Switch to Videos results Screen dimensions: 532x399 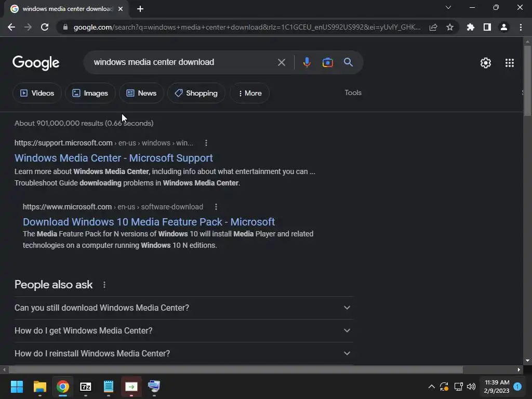click(x=37, y=93)
